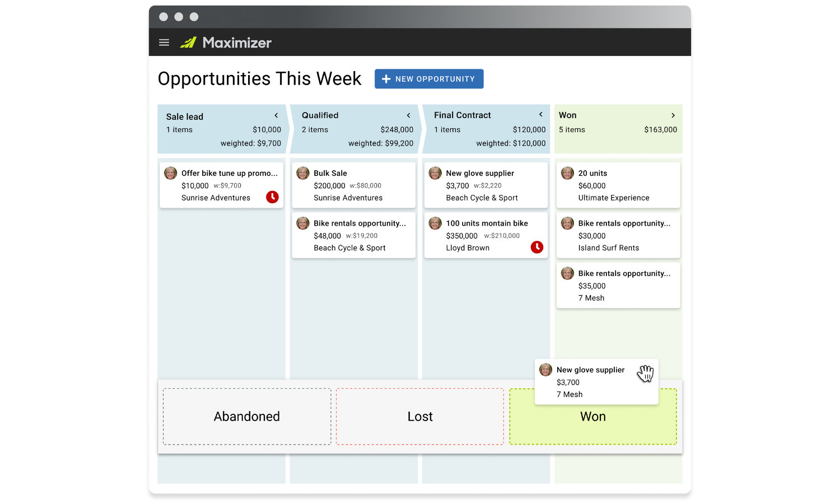
Task: Click the avatar on Bike rentals for Island Surf Rents
Action: click(567, 223)
